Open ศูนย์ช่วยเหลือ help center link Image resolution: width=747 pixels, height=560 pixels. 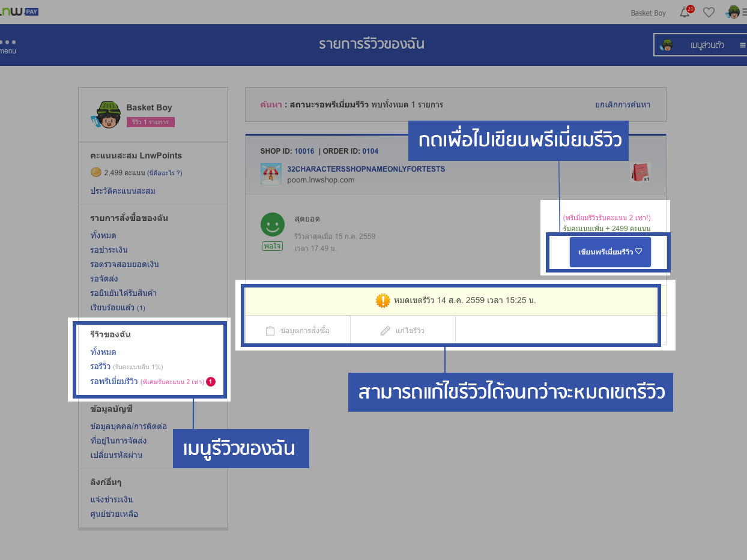114,514
